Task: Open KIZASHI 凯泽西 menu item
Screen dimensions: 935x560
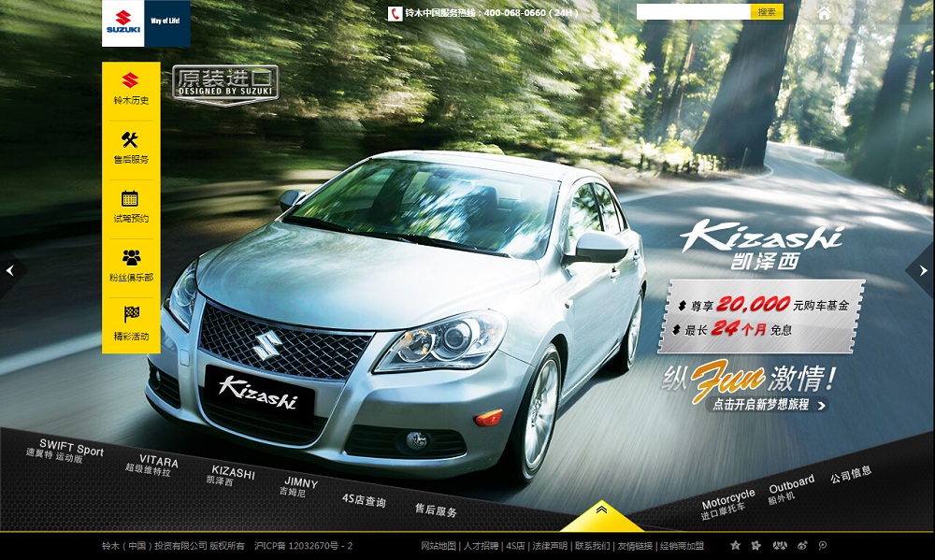Action: click(231, 476)
